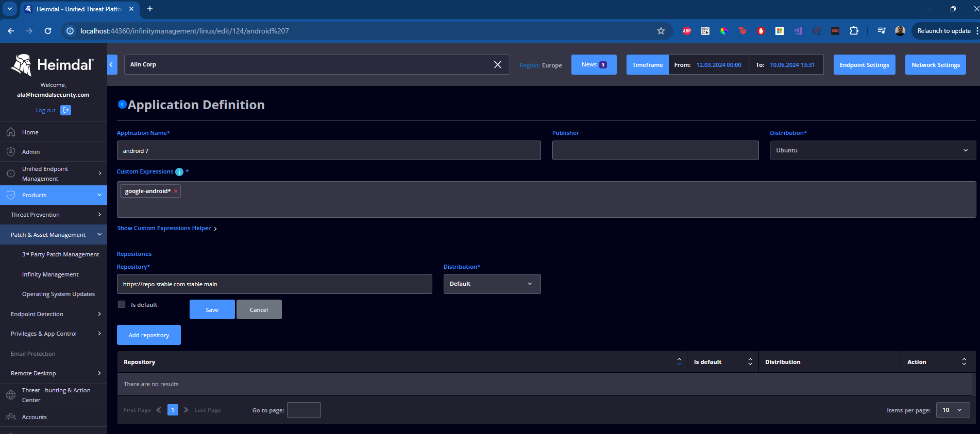The width and height of the screenshot is (980, 434).
Task: Click the Threat-hunting globe icon
Action: [11, 395]
